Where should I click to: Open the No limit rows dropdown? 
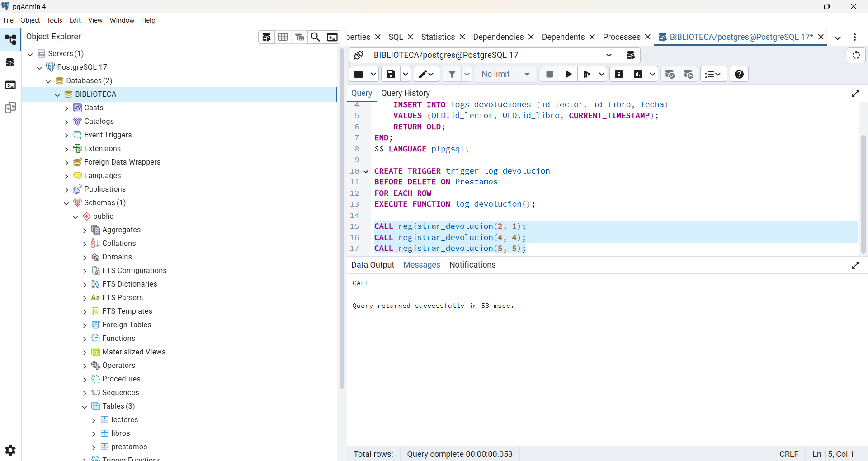[506, 74]
